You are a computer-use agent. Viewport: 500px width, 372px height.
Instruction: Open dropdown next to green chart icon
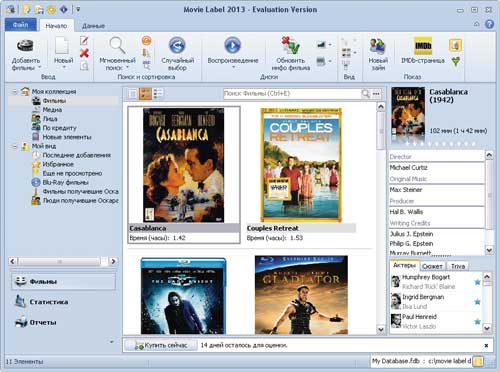330,45
